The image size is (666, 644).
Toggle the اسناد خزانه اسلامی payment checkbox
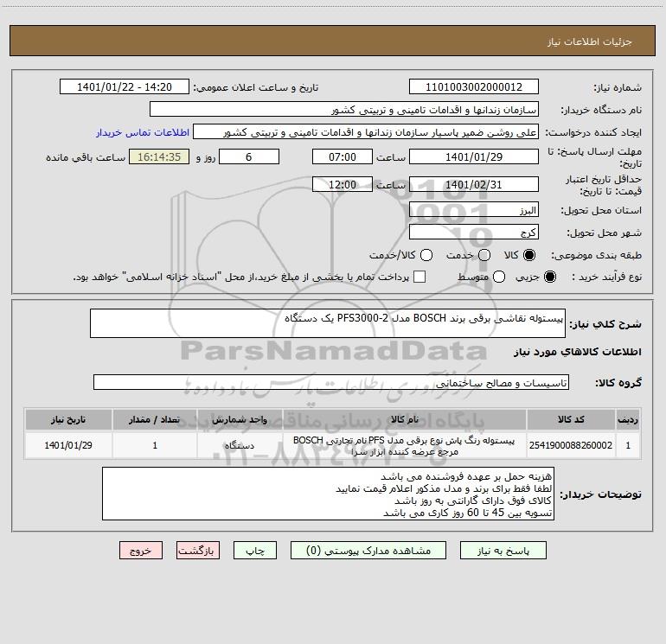coord(419,277)
